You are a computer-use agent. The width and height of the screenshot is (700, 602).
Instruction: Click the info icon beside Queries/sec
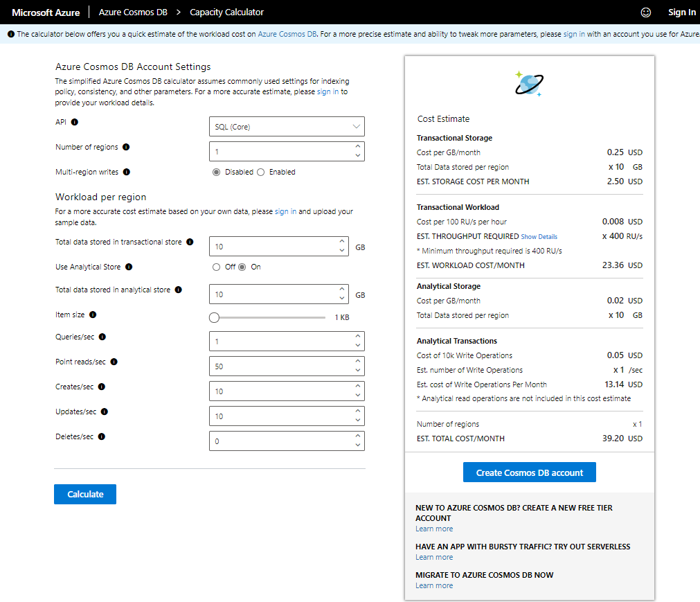point(102,337)
